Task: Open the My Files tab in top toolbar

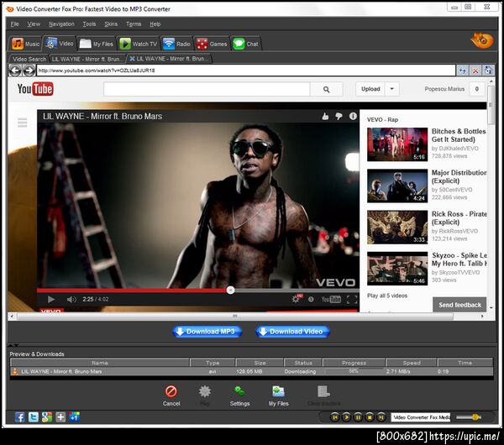Action: click(x=97, y=44)
